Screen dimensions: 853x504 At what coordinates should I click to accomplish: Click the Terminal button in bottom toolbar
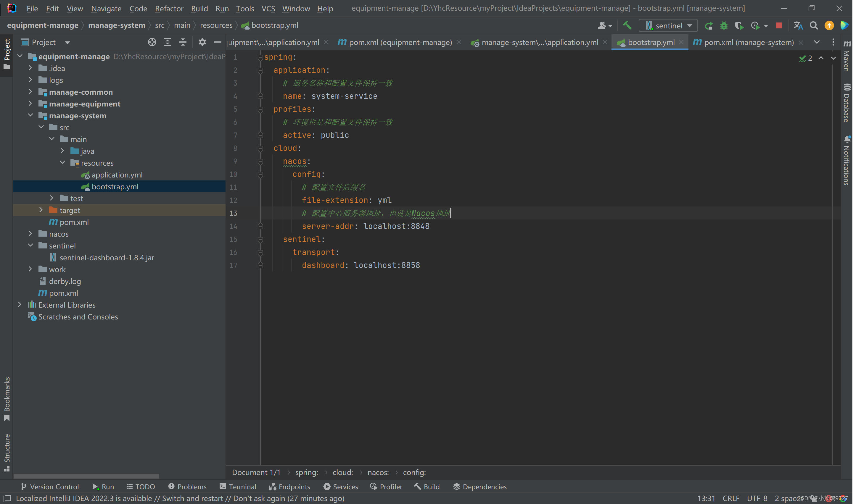[x=242, y=487]
